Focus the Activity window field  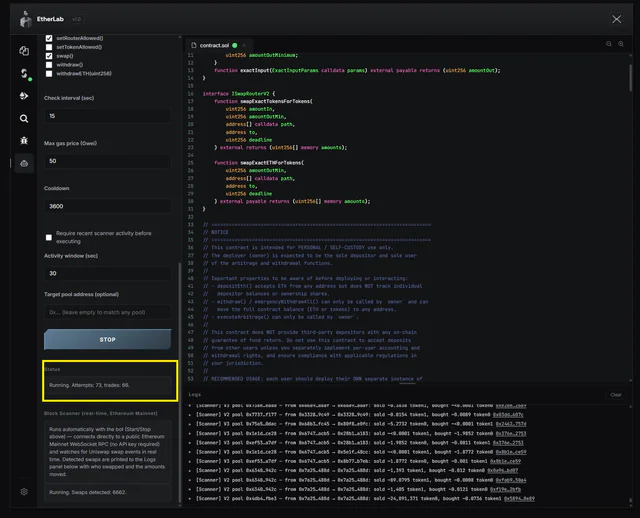pos(108,273)
